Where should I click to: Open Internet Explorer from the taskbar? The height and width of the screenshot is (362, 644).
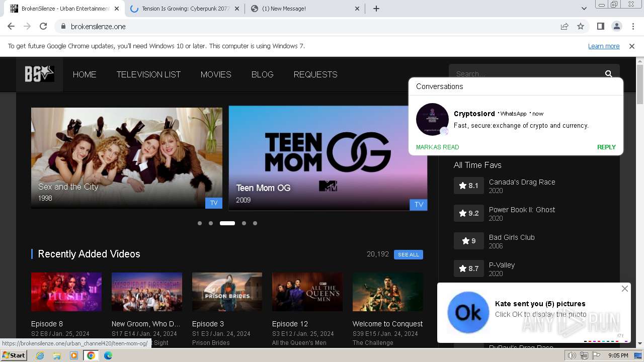click(x=40, y=355)
